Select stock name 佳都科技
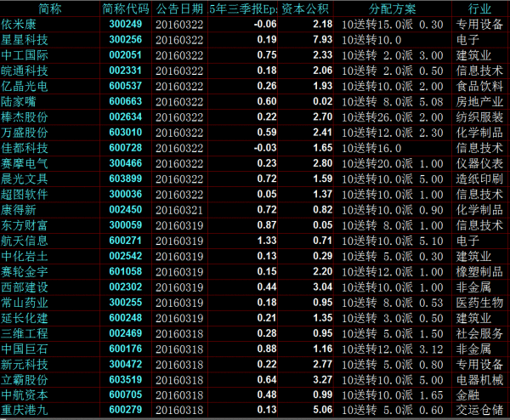This screenshot has height=420, width=510. [x=25, y=148]
